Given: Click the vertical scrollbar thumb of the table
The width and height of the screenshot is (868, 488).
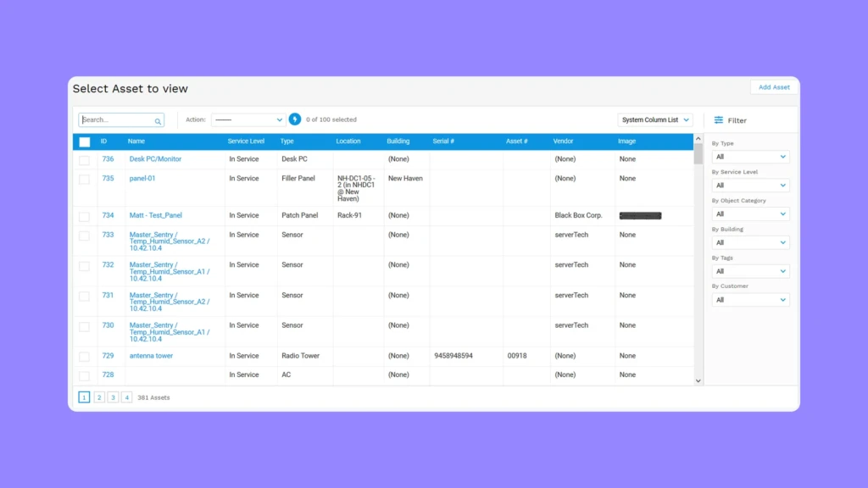Looking at the screenshot, I should coord(698,154).
